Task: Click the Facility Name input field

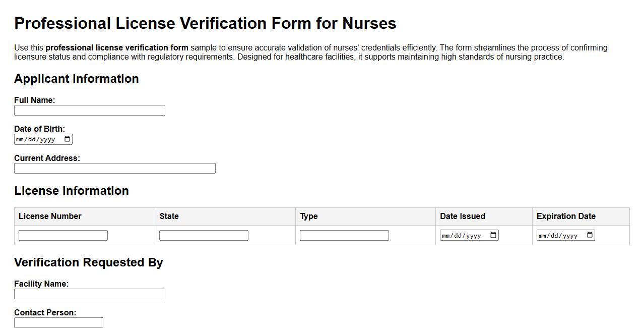Action: click(89, 294)
